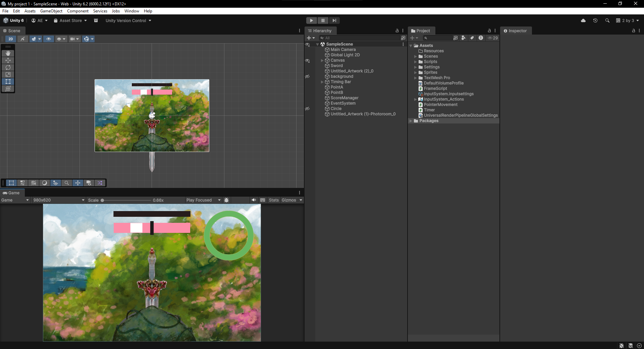Click the Project search by label icon

click(x=472, y=38)
